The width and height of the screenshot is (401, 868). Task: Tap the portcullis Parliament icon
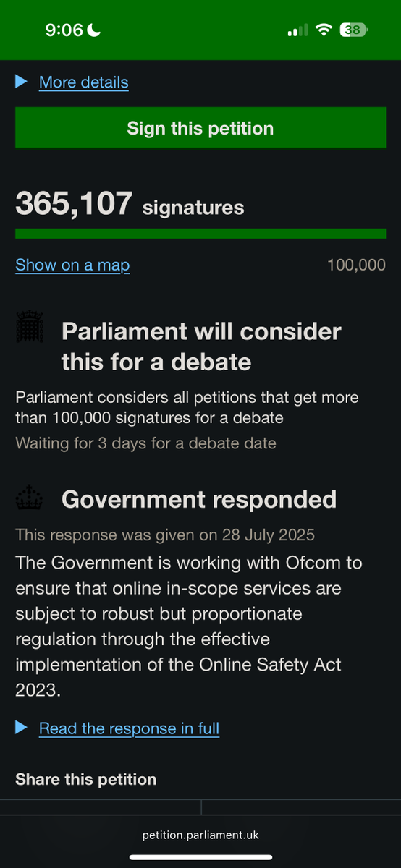point(30,328)
